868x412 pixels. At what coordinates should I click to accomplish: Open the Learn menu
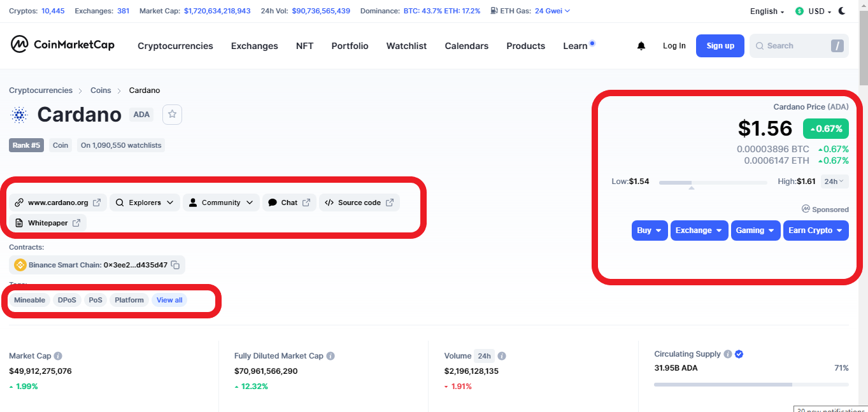pos(576,46)
